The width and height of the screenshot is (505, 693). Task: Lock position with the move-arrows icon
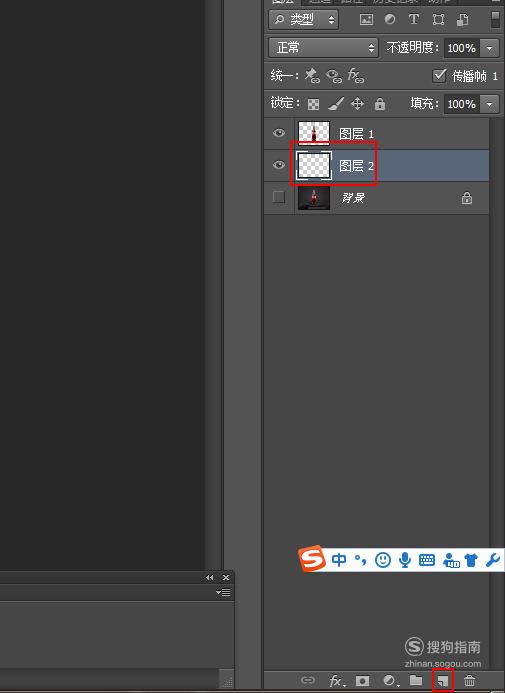[x=357, y=104]
